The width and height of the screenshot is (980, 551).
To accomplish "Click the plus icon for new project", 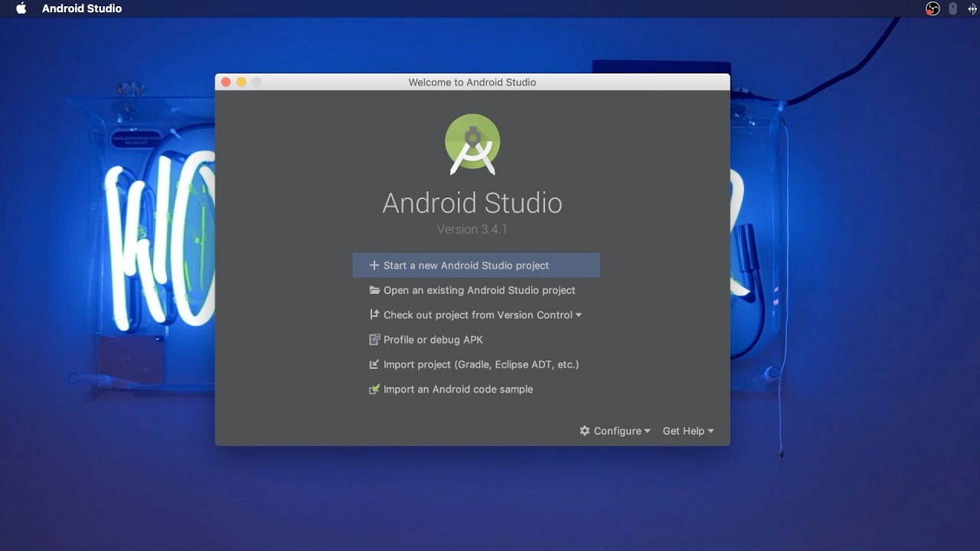I will (374, 266).
